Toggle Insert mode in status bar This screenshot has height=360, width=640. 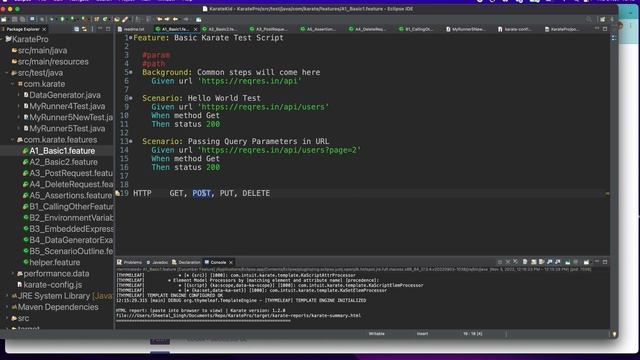(422, 334)
